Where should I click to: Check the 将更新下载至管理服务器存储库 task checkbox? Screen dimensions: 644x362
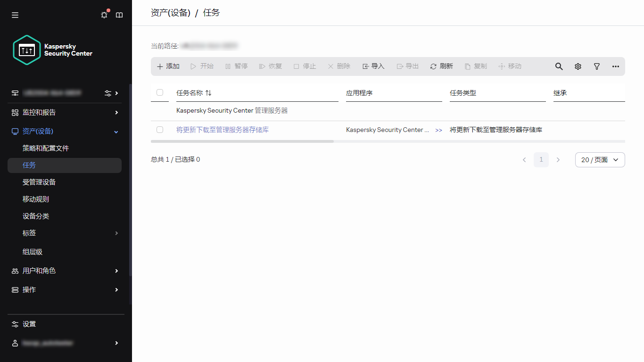point(160,130)
